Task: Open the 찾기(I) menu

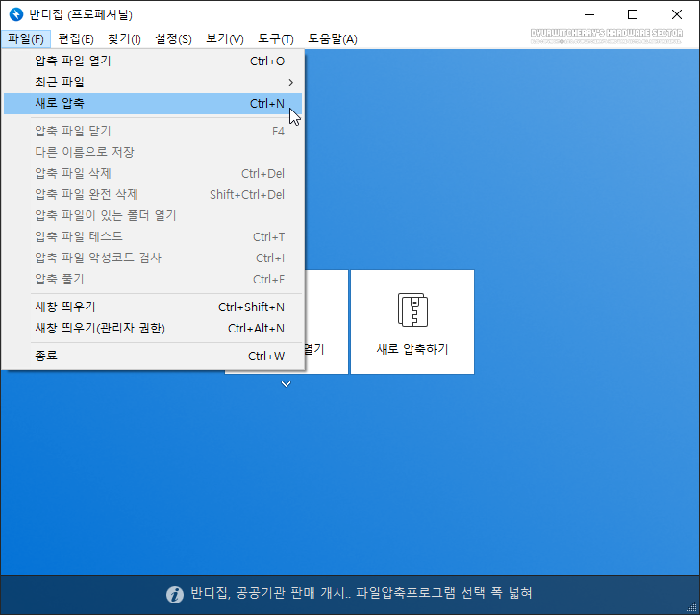Action: point(124,38)
